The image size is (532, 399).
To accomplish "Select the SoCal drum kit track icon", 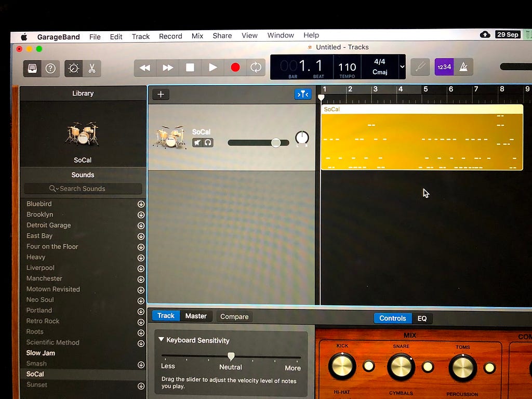I will coord(170,137).
